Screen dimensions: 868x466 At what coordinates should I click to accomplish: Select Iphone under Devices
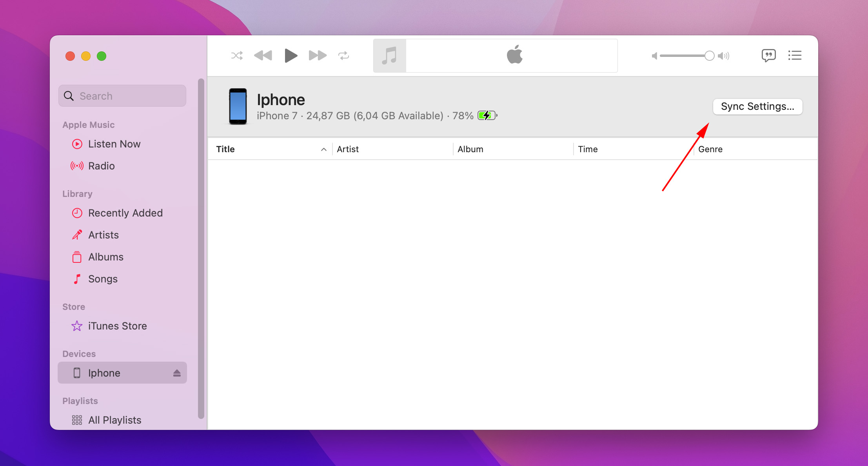(122, 373)
